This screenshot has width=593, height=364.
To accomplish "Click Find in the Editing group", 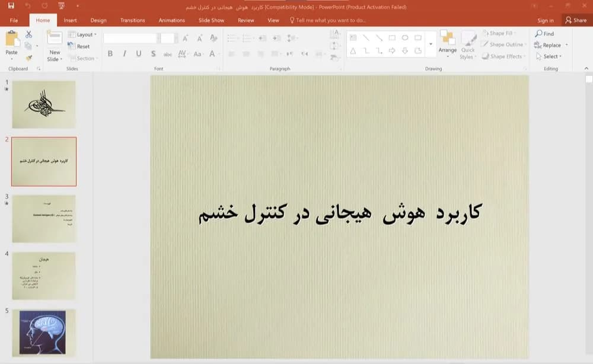I will [x=544, y=34].
